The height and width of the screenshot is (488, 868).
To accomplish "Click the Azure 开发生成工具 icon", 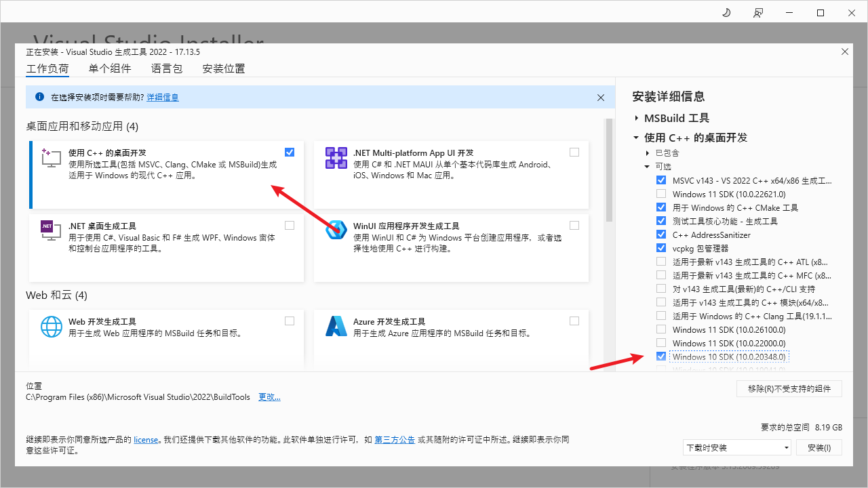I will 336,327.
